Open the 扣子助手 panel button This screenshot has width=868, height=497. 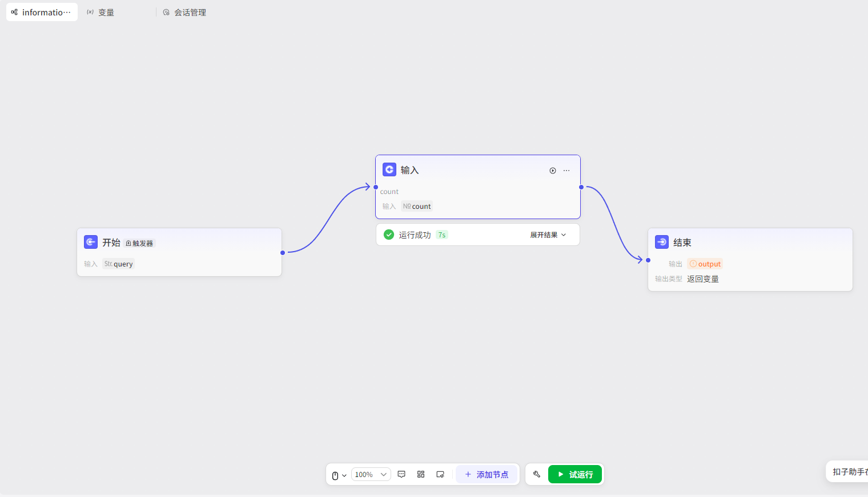[849, 472]
